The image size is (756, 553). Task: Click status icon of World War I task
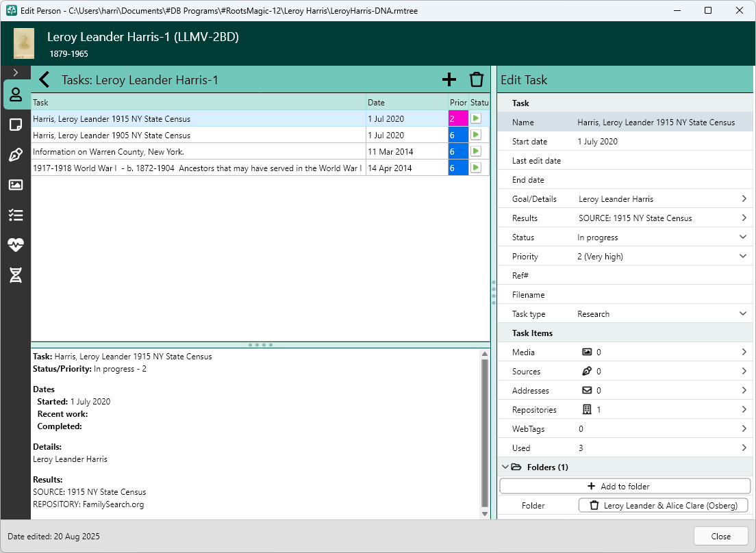coord(476,168)
